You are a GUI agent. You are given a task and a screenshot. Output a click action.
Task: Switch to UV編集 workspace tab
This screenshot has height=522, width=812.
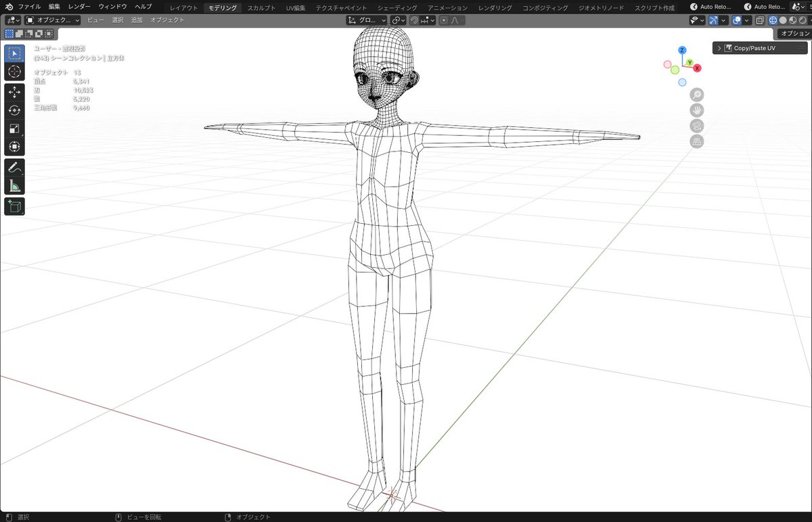pyautogui.click(x=296, y=7)
